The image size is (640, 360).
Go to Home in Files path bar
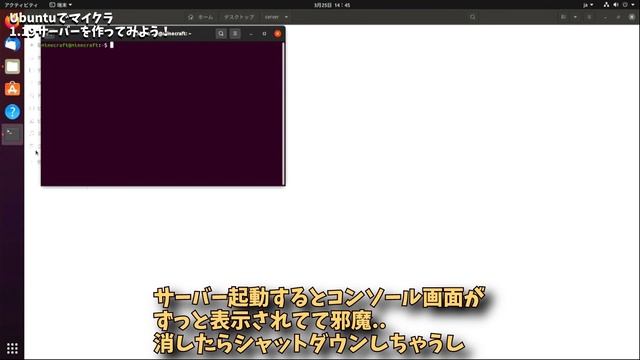(x=201, y=17)
